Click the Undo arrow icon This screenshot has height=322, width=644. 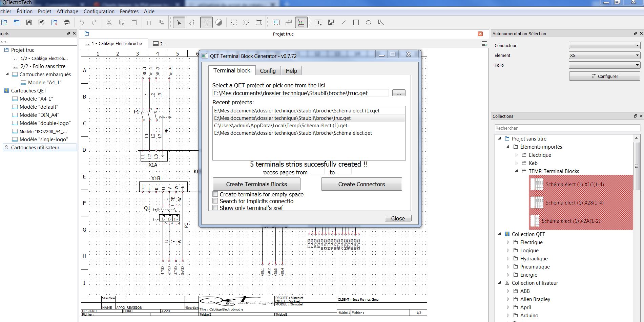point(82,23)
